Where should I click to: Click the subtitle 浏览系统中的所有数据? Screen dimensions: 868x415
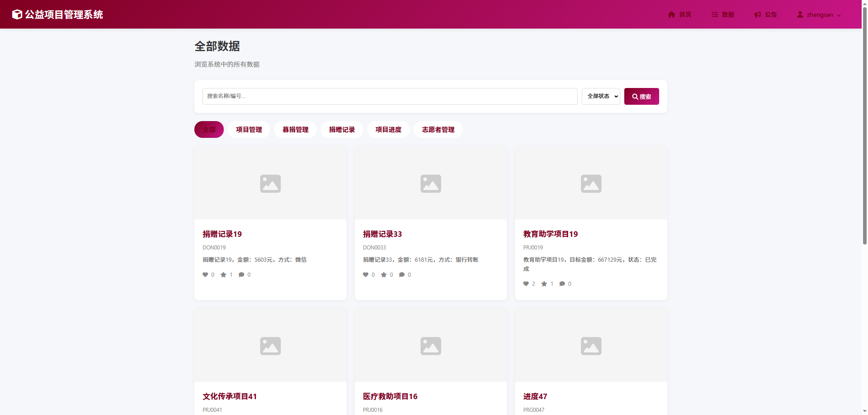click(227, 64)
